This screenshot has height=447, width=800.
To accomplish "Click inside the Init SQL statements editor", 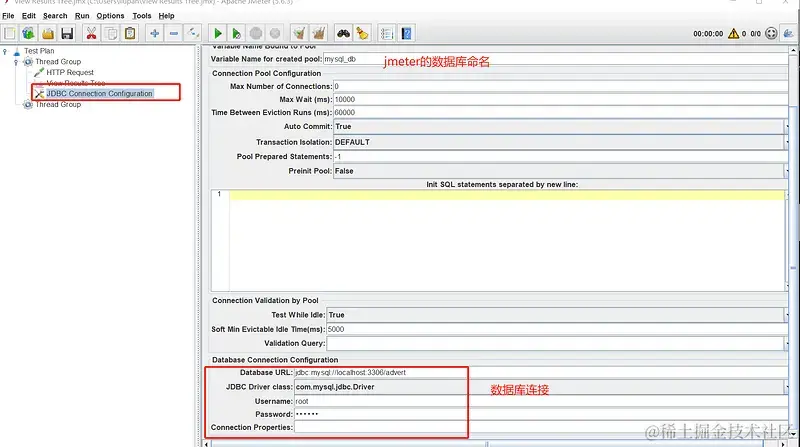I will 507,240.
